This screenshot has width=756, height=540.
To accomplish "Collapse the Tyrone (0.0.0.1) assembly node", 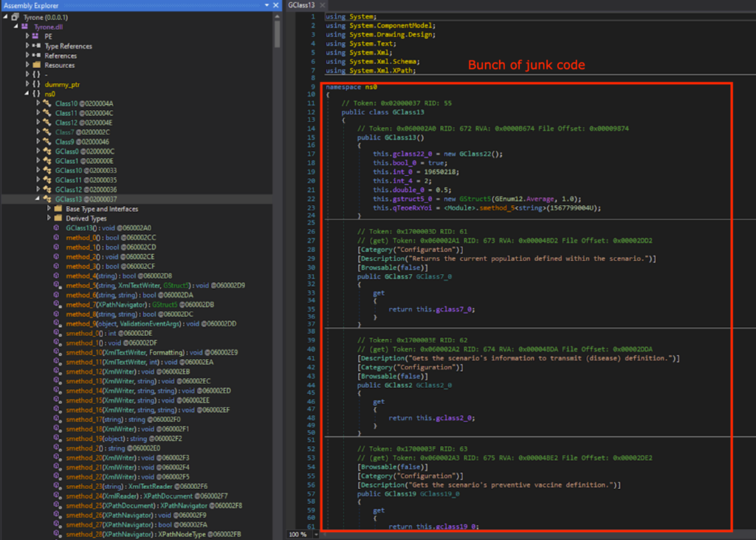I will click(x=5, y=16).
